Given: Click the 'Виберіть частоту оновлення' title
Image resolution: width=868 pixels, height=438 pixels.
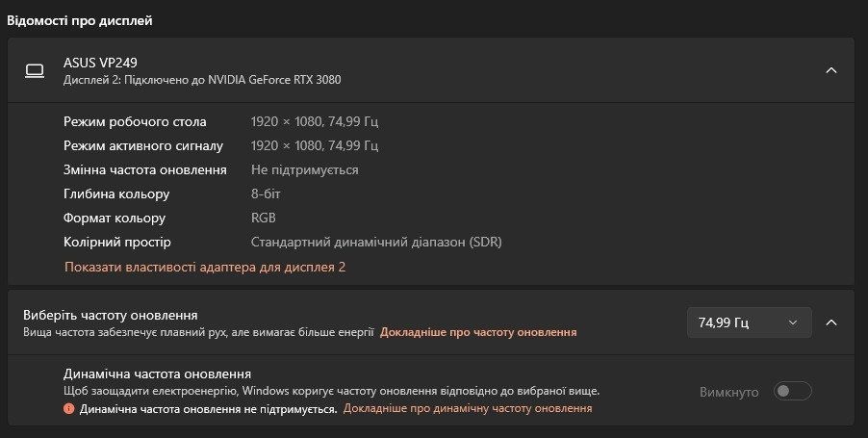Looking at the screenshot, I should point(111,315).
